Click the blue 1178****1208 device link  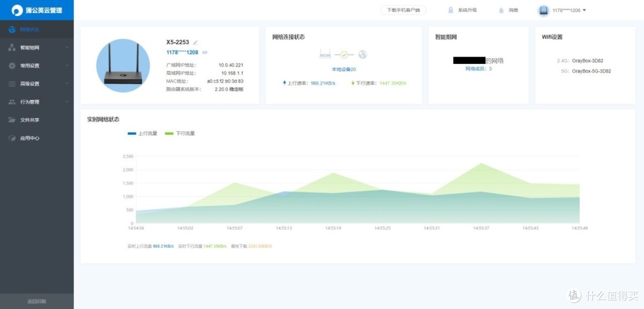[x=182, y=52]
